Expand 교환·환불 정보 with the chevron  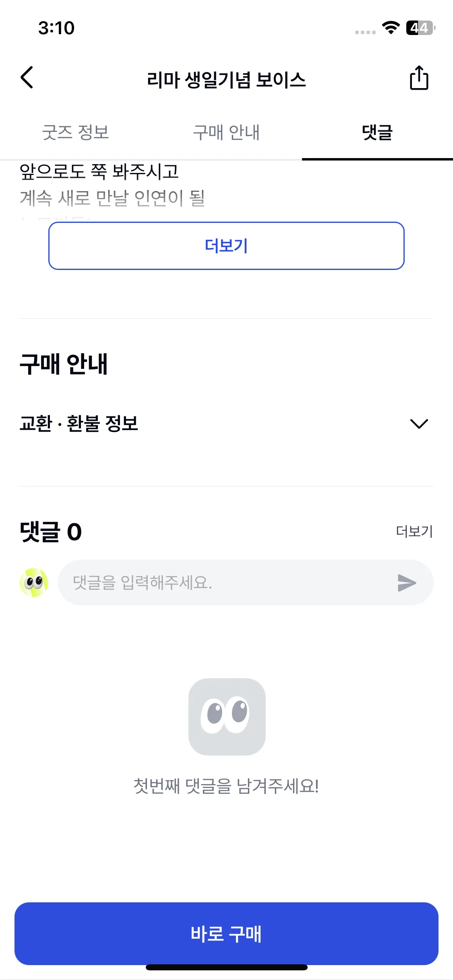(419, 424)
